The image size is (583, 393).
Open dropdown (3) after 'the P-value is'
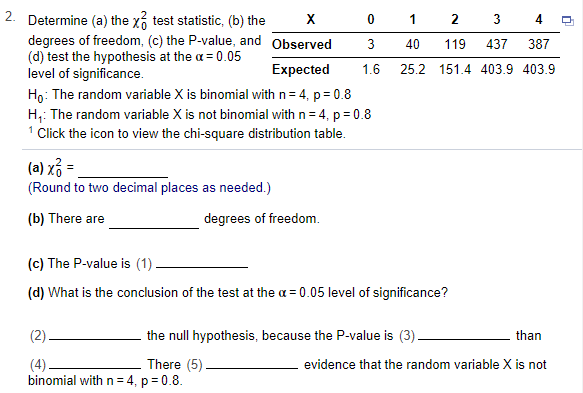(464, 335)
